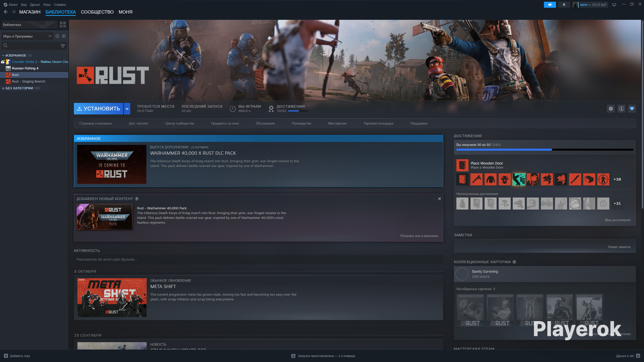The image size is (644, 362).
Task: Click the achievements panel progress bar
Action: point(545,150)
